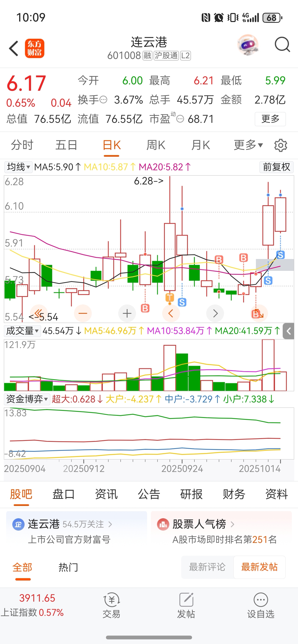Tap the 市盈 info bubble icon
The height and width of the screenshot is (644, 298).
[180, 119]
